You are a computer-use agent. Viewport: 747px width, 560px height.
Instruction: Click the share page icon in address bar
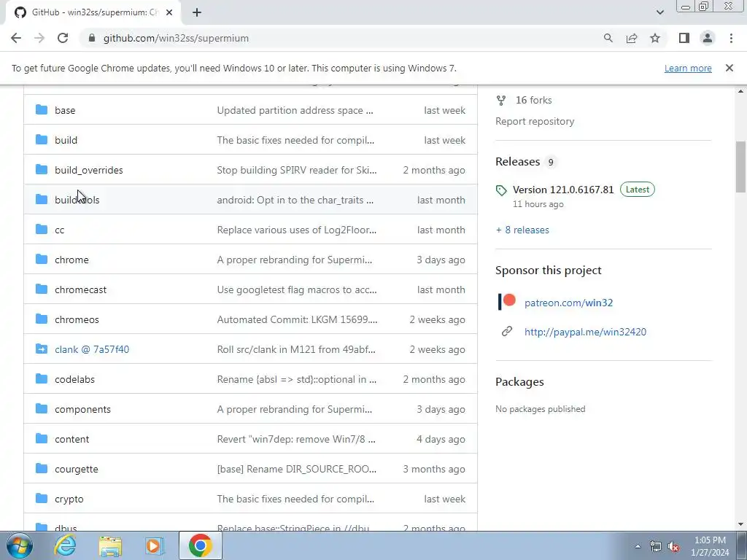click(x=632, y=38)
